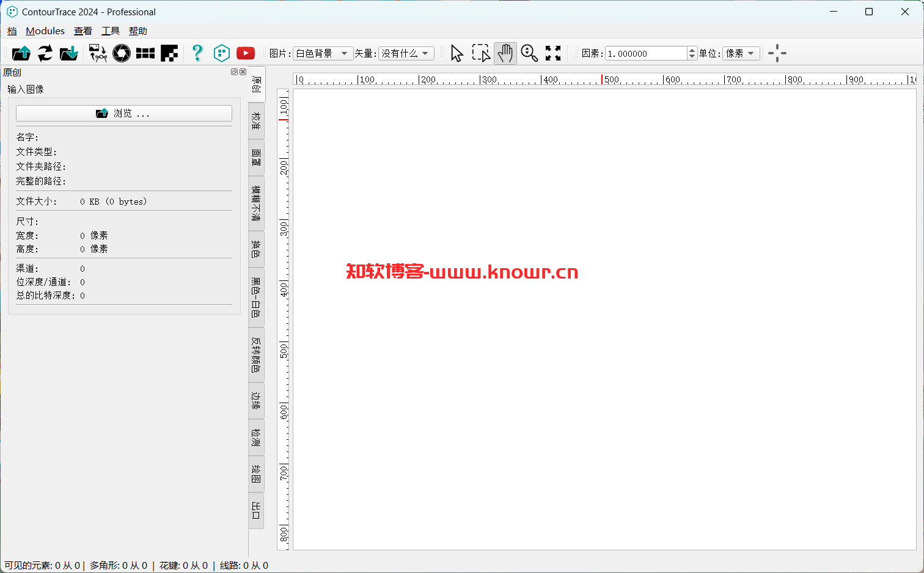Click the 高度: label
This screenshot has height=573, width=924.
[x=28, y=249]
